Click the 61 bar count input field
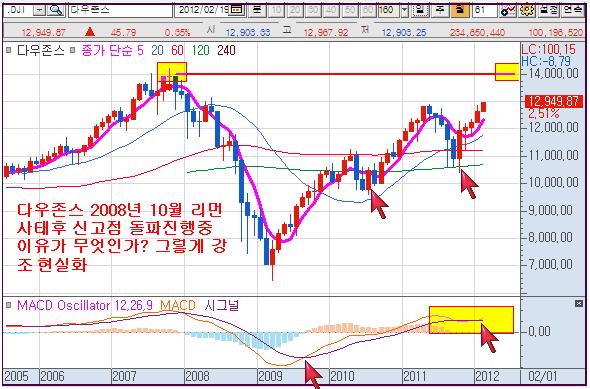 coord(485,10)
